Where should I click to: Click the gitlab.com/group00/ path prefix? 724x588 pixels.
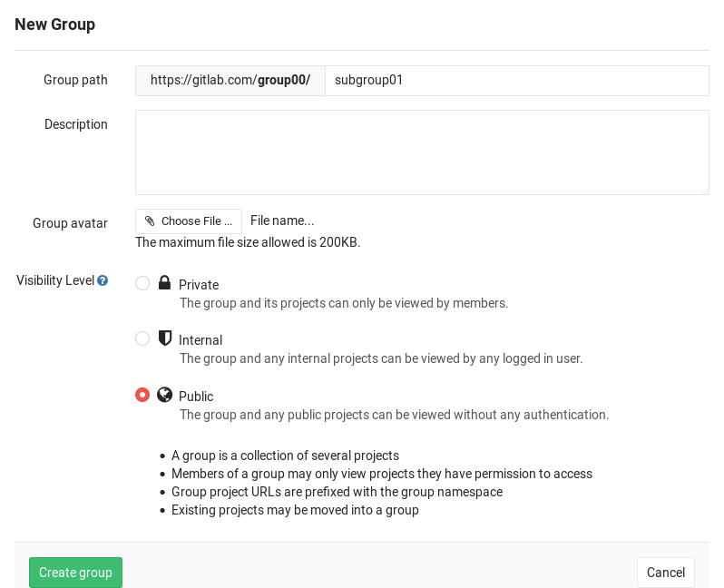[x=230, y=80]
